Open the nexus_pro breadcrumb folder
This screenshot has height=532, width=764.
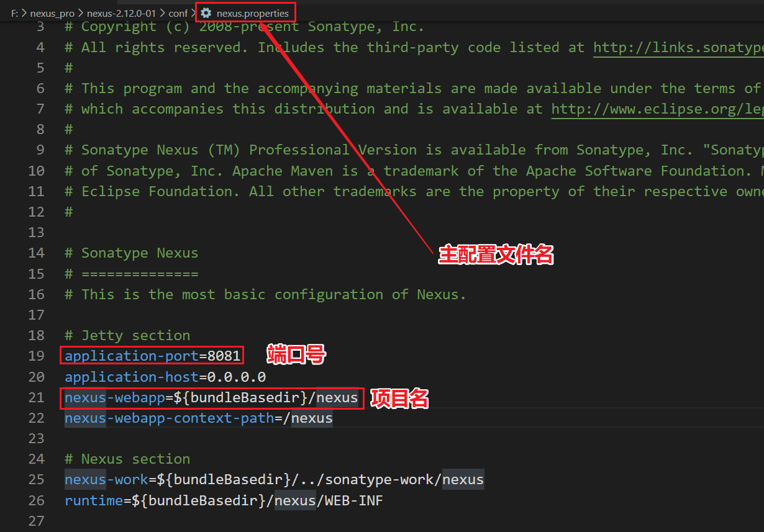[53, 13]
